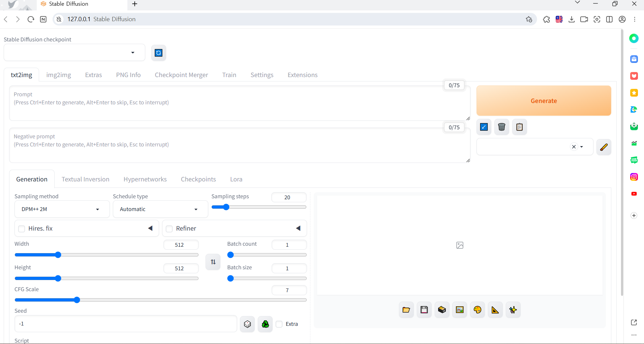This screenshot has width=644, height=344.
Task: Open the Train tab
Action: pyautogui.click(x=229, y=75)
